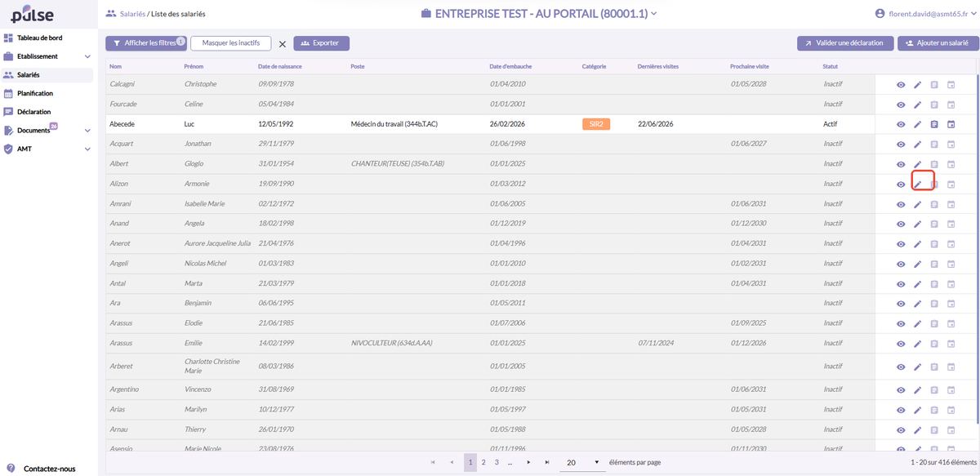Click Ajouter un salarié
The height and width of the screenshot is (476, 980).
938,43
